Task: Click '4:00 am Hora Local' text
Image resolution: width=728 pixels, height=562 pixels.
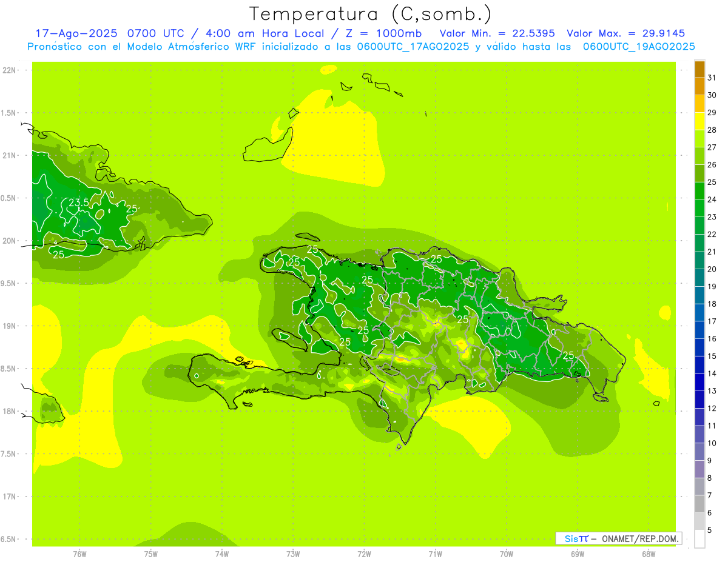Action: 264,33
